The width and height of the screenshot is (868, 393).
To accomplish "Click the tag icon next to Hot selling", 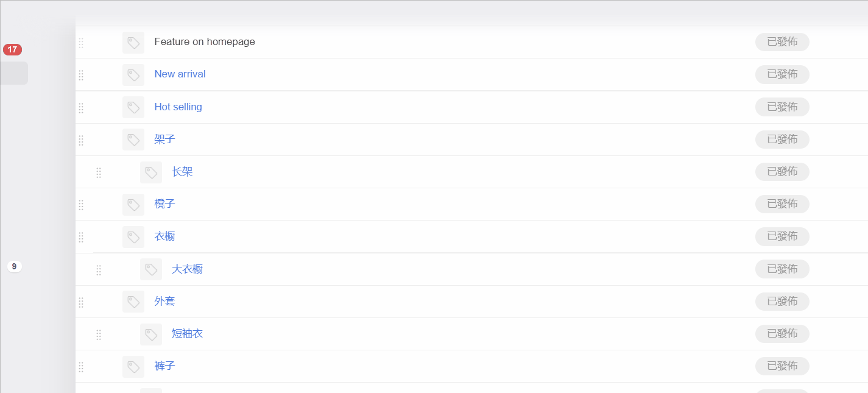I will (133, 107).
